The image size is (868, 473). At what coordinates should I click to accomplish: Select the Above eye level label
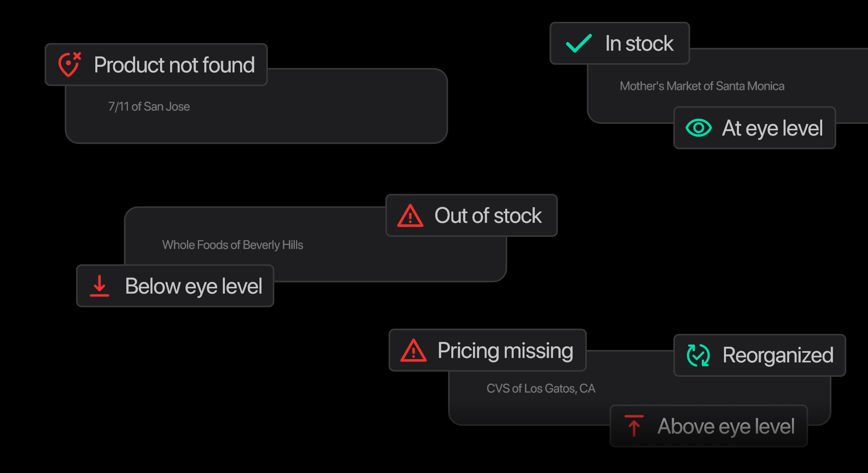point(726,426)
